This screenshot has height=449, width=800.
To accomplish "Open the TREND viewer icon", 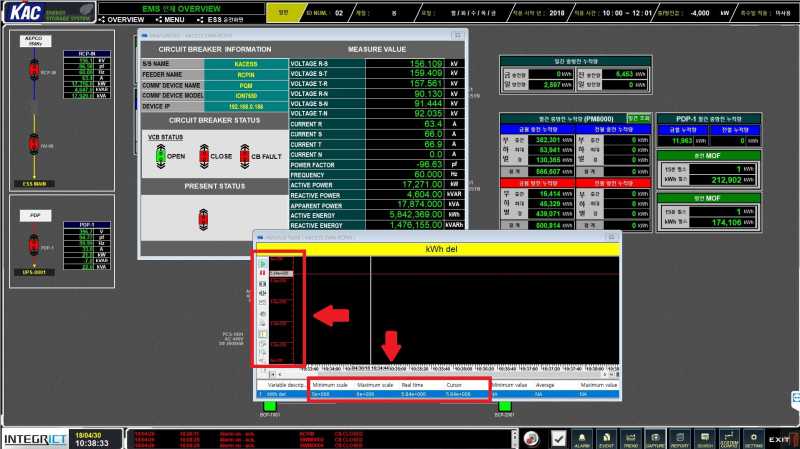I will coord(631,439).
